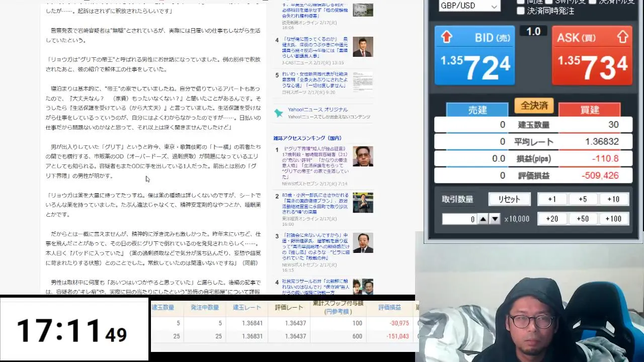644x362 pixels.
Task: Open the document thumbnail of the れいわ article
Action: point(363,82)
